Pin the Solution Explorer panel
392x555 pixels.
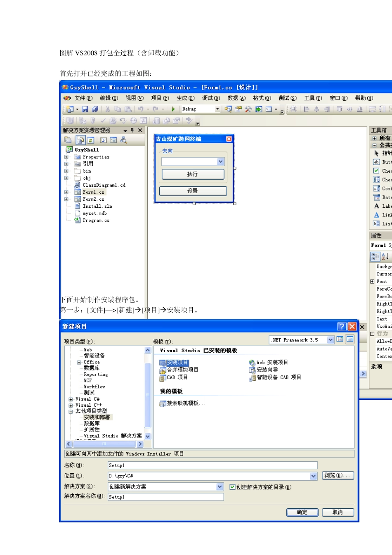click(132, 130)
